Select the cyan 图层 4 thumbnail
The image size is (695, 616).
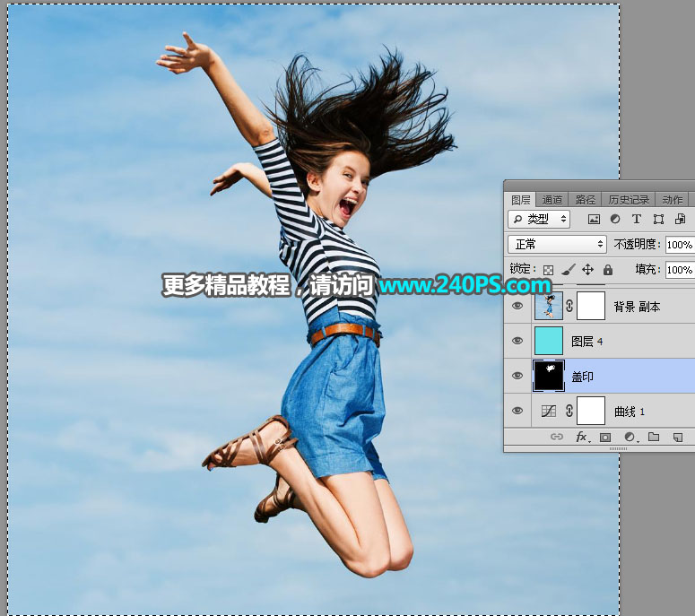pos(548,341)
